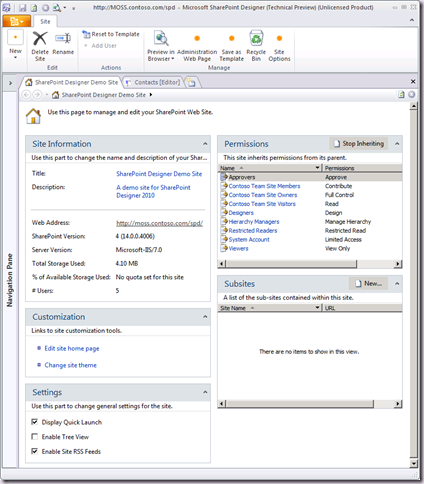Edit the site description link
This screenshot has width=424, height=484.
click(153, 191)
